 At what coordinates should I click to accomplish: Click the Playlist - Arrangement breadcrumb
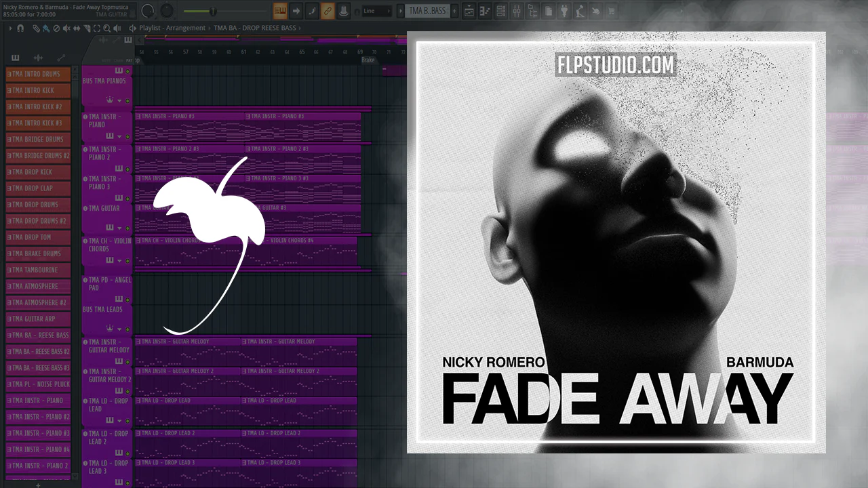[172, 28]
